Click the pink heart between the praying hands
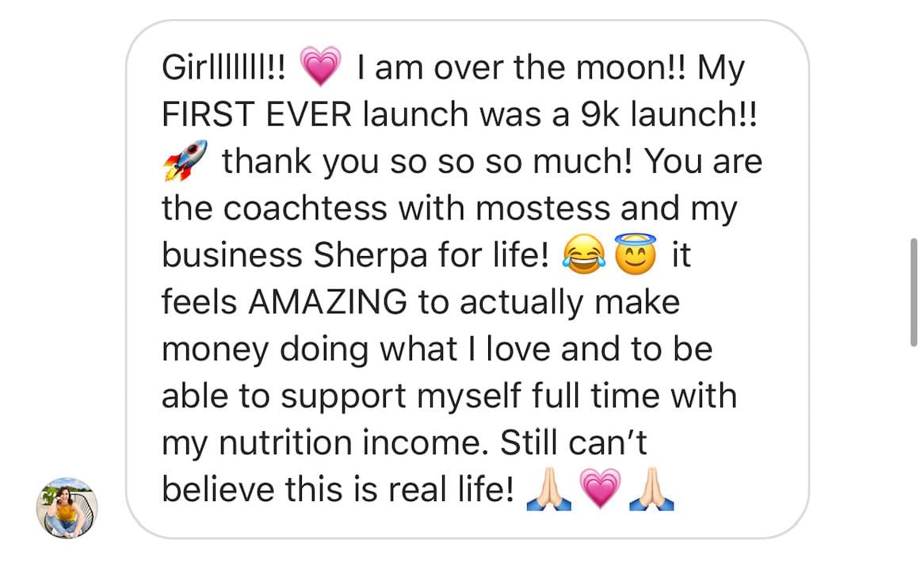Screen dimensions: 924x574 (x=600, y=488)
